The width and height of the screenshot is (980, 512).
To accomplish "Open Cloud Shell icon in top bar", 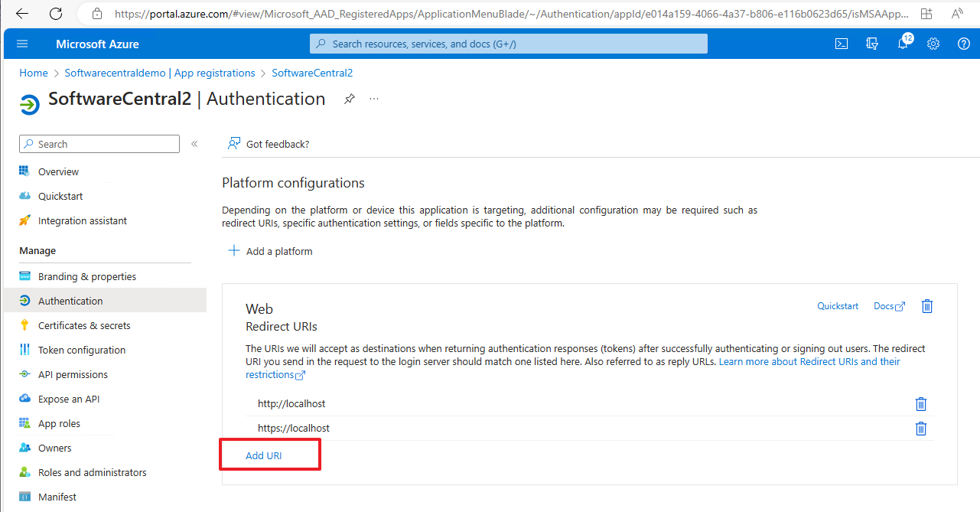I will (841, 44).
